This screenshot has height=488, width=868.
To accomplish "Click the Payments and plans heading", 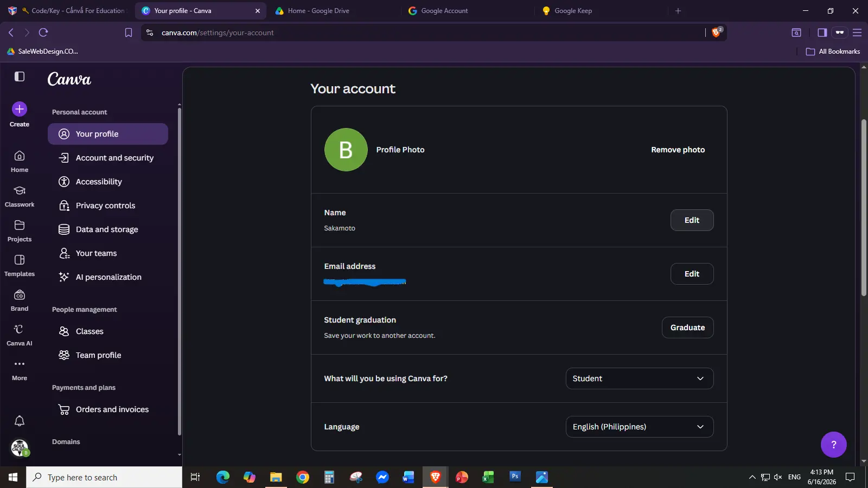I will (x=84, y=388).
